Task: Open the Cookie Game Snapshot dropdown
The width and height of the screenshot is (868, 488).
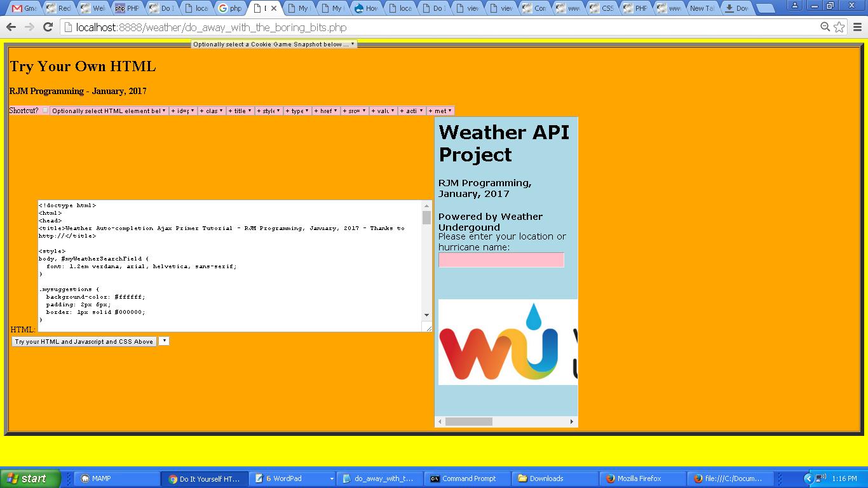Action: tap(274, 44)
